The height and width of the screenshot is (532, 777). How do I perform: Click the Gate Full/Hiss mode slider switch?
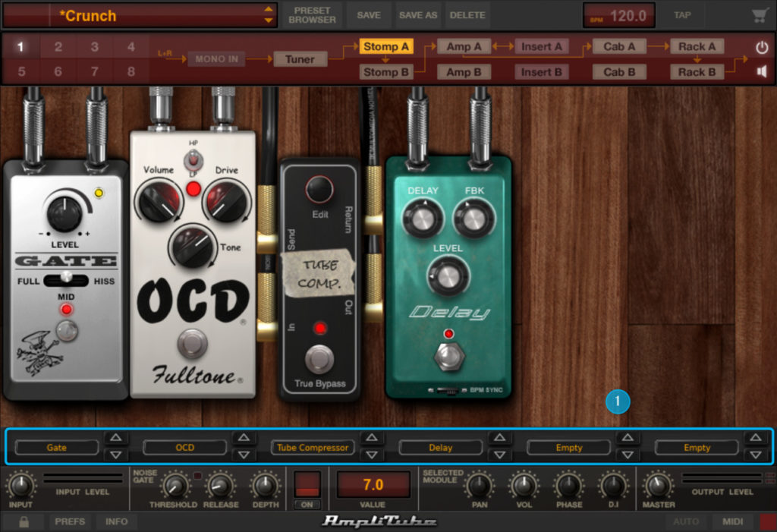[x=66, y=281]
